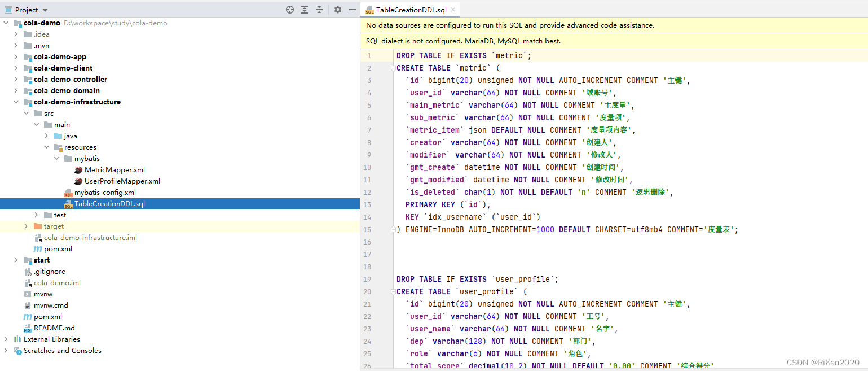Click the Collapse All icon in Project toolbar
The width and height of the screenshot is (868, 371).
click(x=319, y=10)
